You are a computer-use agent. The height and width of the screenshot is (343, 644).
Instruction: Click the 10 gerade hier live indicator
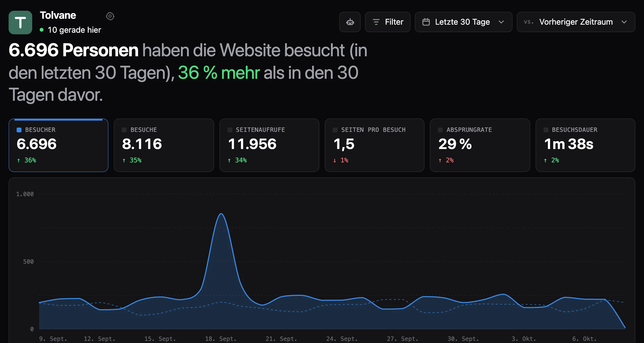[x=70, y=30]
